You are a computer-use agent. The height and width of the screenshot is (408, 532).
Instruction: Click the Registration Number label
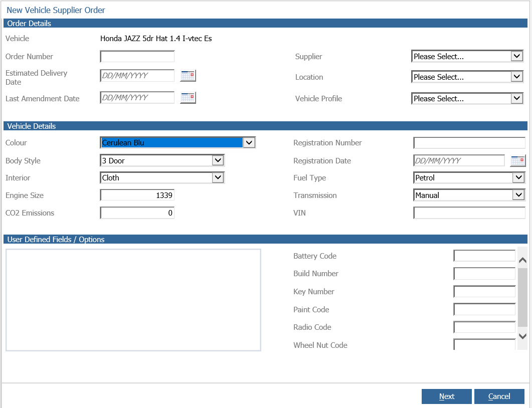[327, 143]
